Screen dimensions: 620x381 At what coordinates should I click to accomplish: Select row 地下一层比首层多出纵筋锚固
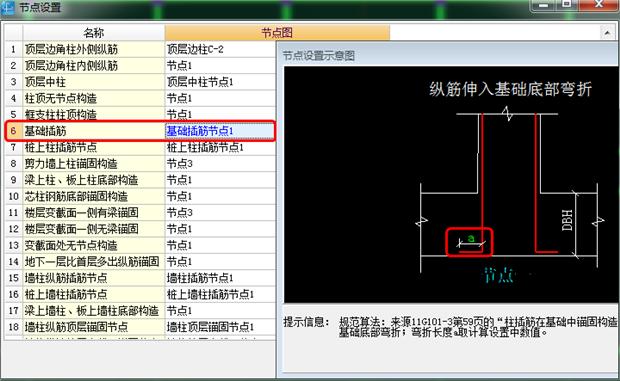click(94, 262)
